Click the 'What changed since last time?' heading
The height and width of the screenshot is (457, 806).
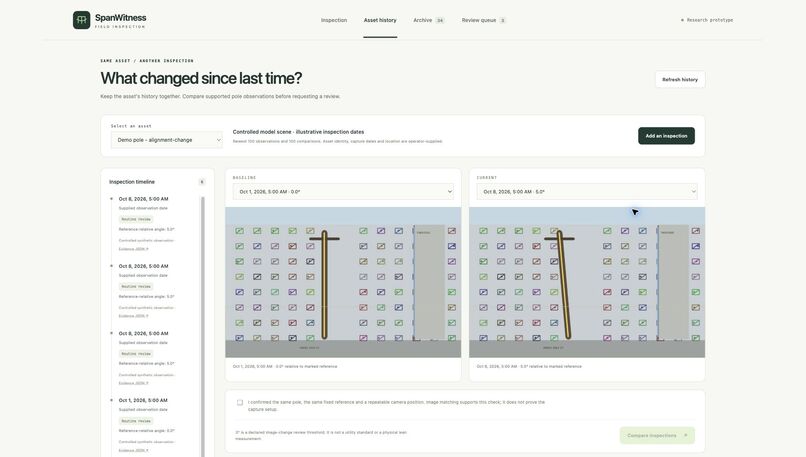[201, 78]
